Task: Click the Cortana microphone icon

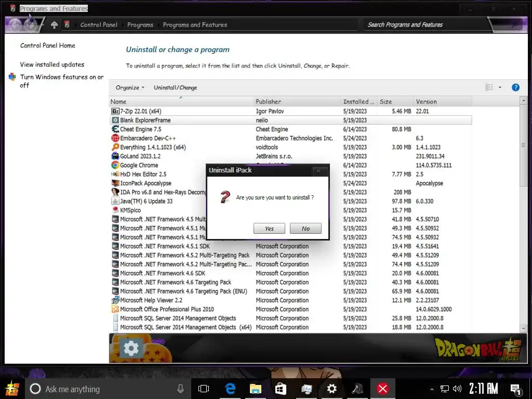Action: coord(180,389)
